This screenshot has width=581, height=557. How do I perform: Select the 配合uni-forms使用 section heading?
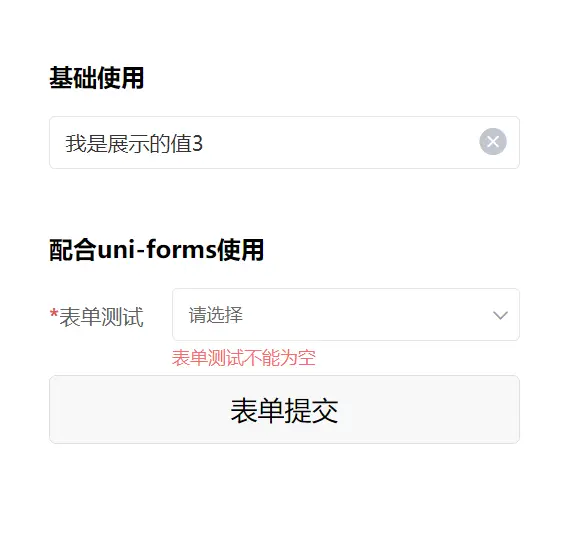click(x=156, y=250)
